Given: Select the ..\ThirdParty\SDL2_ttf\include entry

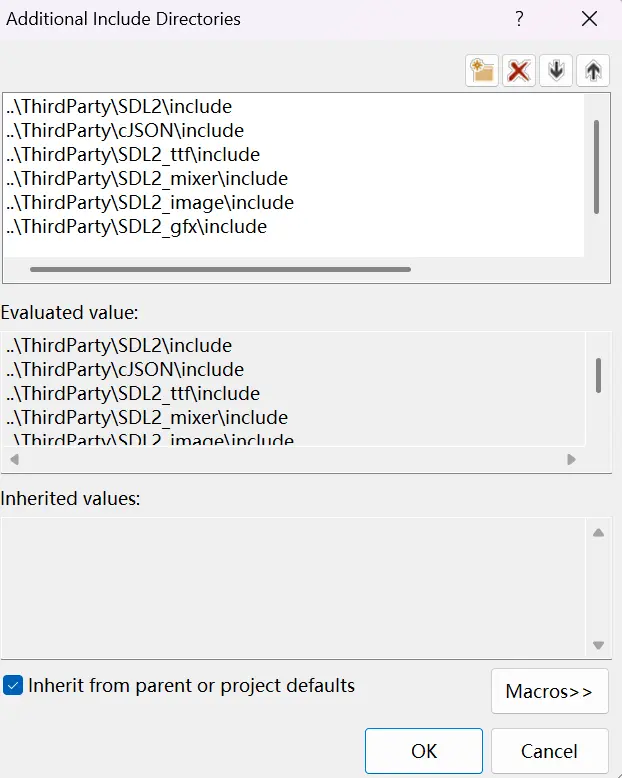Looking at the screenshot, I should pos(133,155).
